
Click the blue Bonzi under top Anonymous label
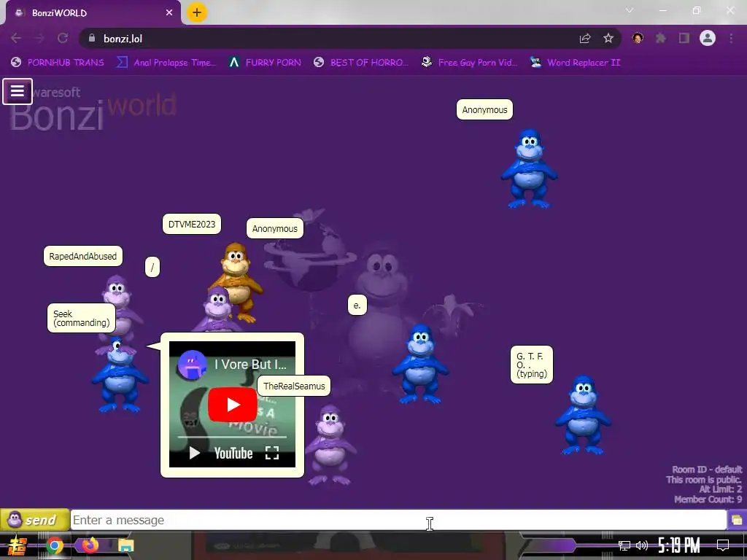[529, 168]
